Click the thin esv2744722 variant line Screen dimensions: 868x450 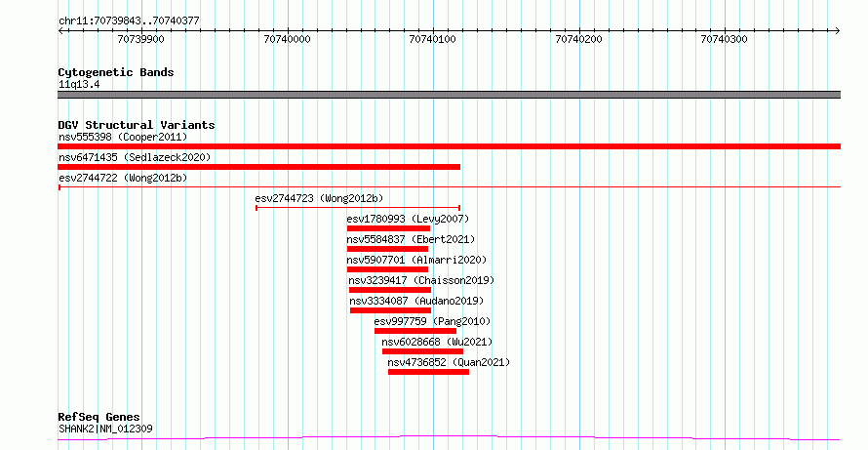pyautogui.click(x=449, y=187)
